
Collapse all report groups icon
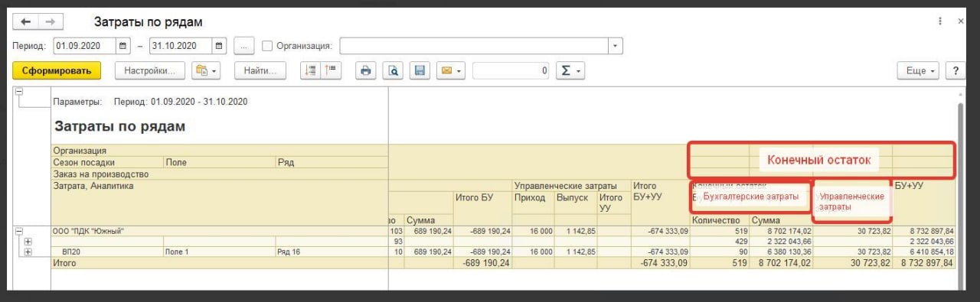[310, 70]
